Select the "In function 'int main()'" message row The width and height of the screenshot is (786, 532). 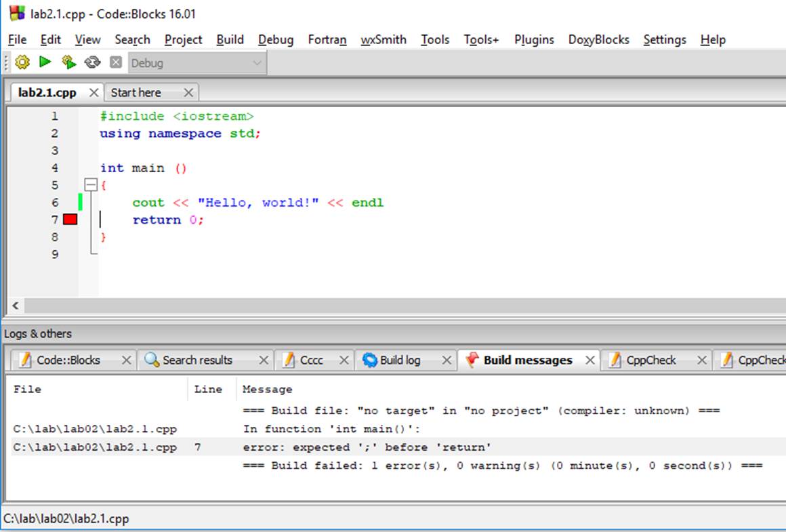coord(398,429)
